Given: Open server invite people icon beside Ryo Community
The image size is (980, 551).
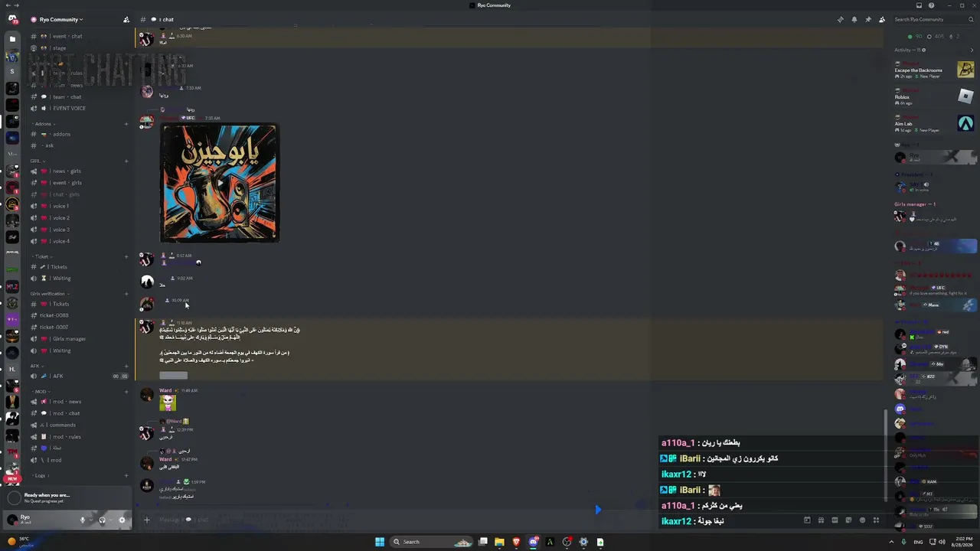Looking at the screenshot, I should click(126, 19).
